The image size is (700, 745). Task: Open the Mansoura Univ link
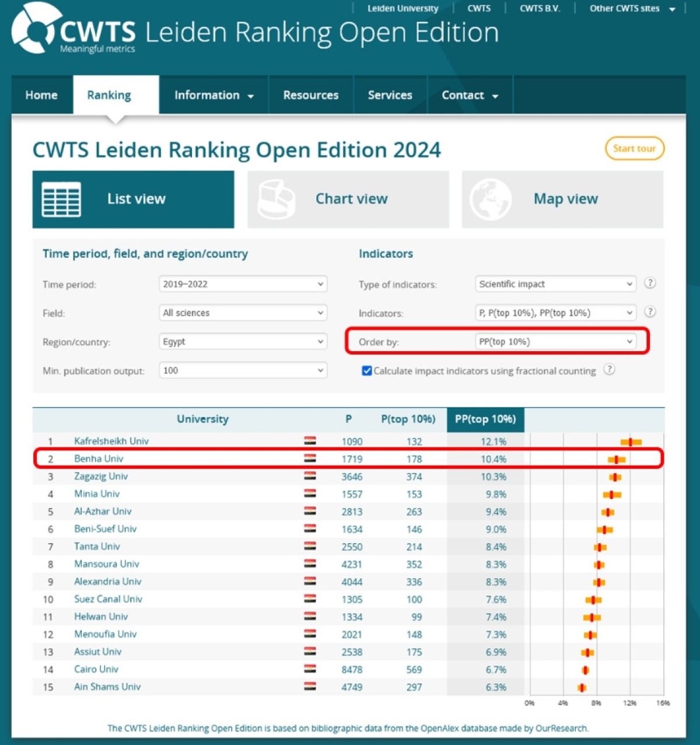point(107,564)
